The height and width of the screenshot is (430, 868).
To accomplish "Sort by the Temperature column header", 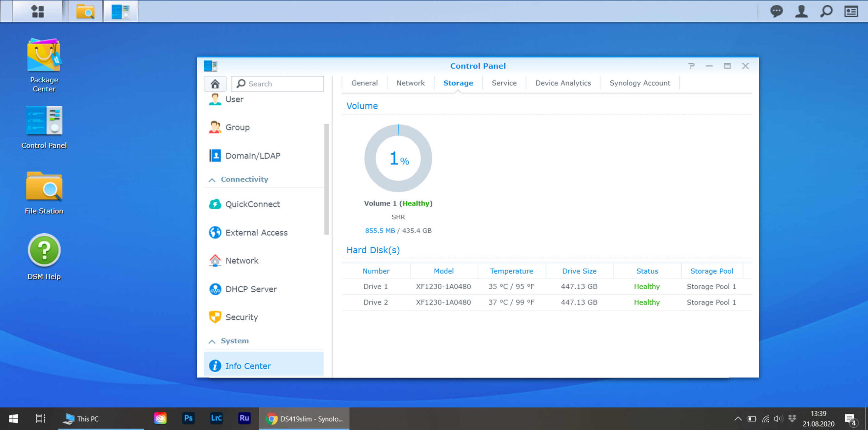I will coord(512,271).
